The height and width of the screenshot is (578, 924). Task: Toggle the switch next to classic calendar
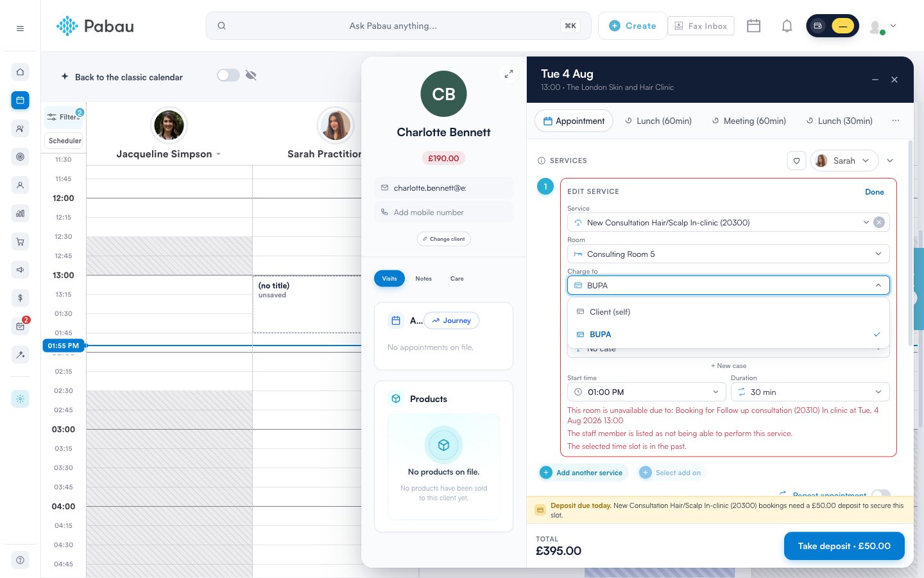(x=228, y=76)
